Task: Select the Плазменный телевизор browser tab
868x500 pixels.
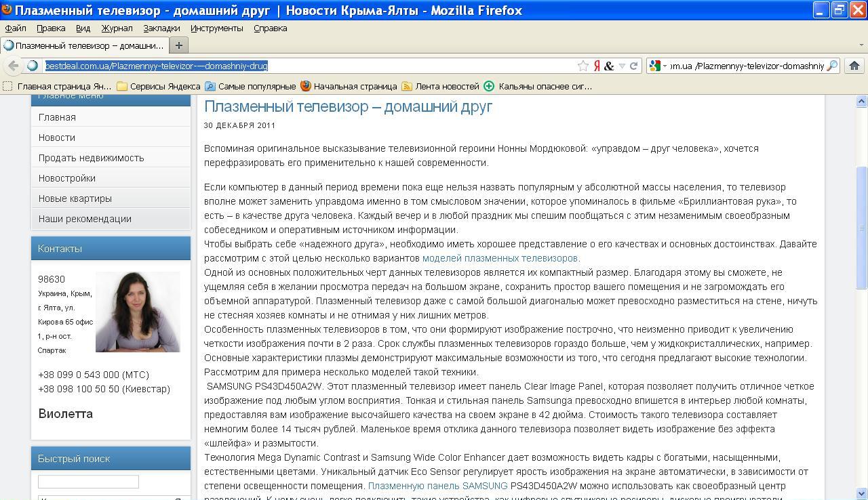Action: click(x=84, y=45)
